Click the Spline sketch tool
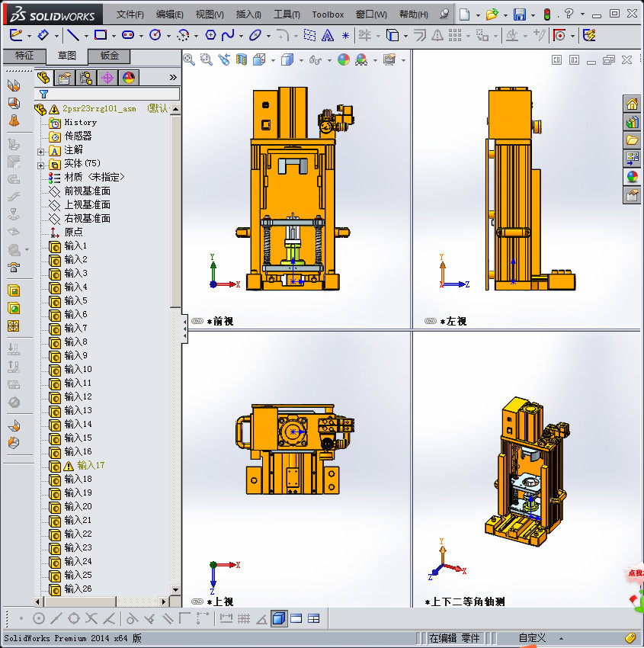The height and width of the screenshot is (648, 644). (x=228, y=35)
